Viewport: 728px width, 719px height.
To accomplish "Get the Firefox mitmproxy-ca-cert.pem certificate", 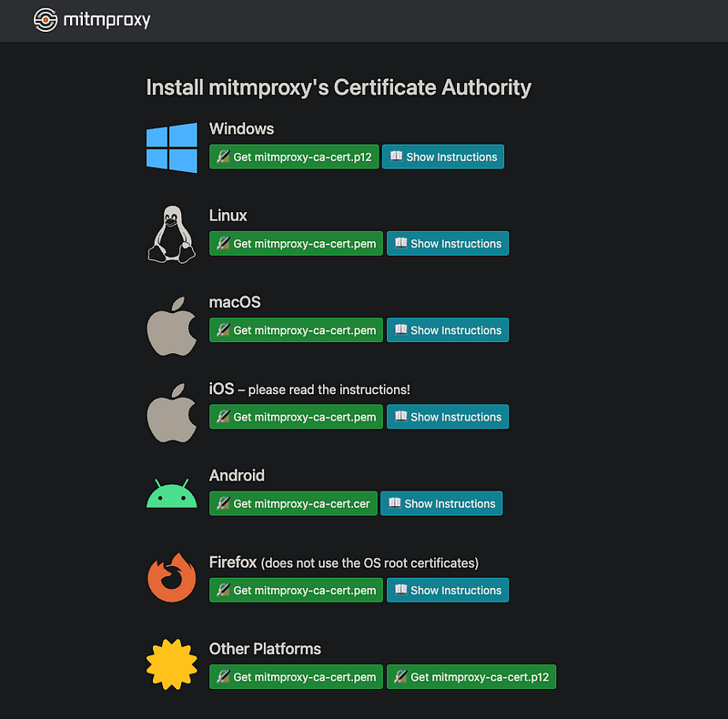I will point(296,591).
